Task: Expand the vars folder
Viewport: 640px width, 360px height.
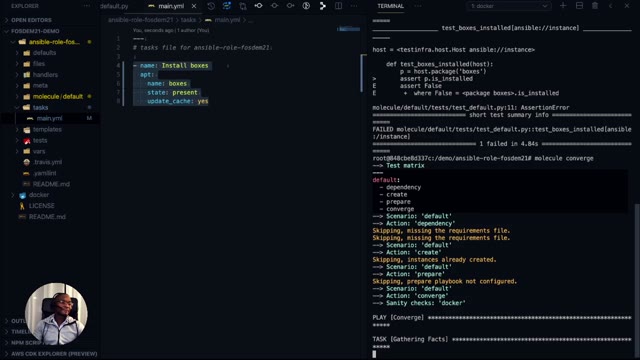Action: coord(17,151)
